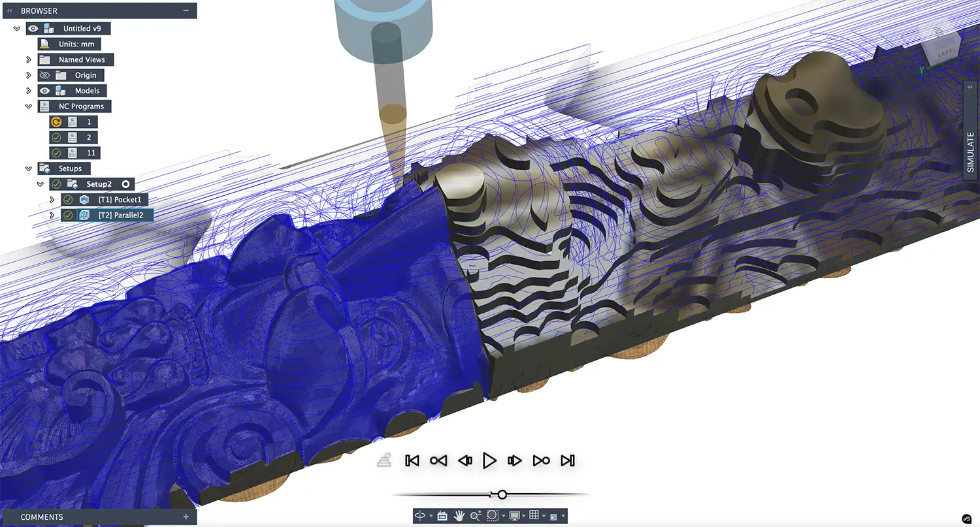
Task: Collapse the Browser panel with double arrows
Action: (9, 11)
